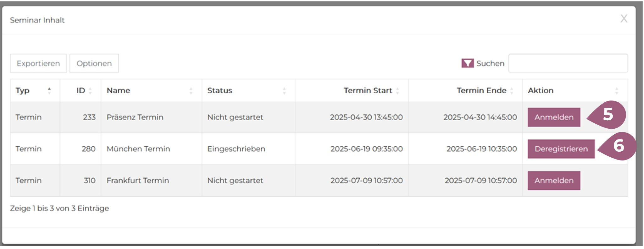The image size is (644, 249).
Task: Click the Status column header label
Action: pyautogui.click(x=219, y=91)
